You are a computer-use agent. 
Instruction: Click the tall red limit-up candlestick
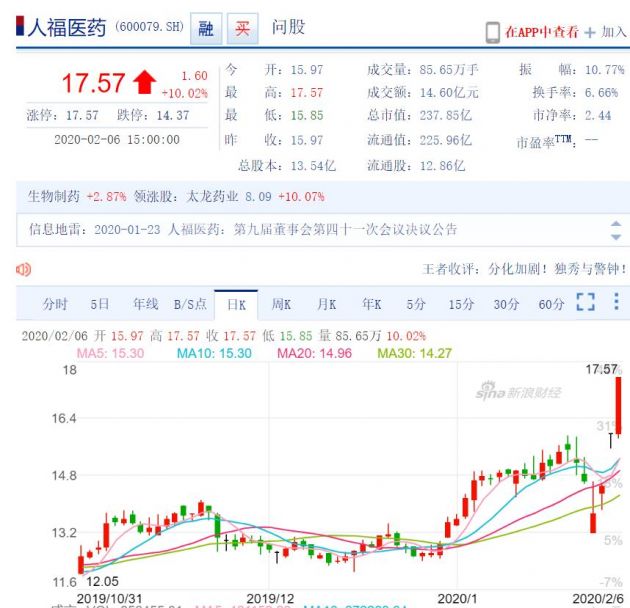(x=618, y=406)
